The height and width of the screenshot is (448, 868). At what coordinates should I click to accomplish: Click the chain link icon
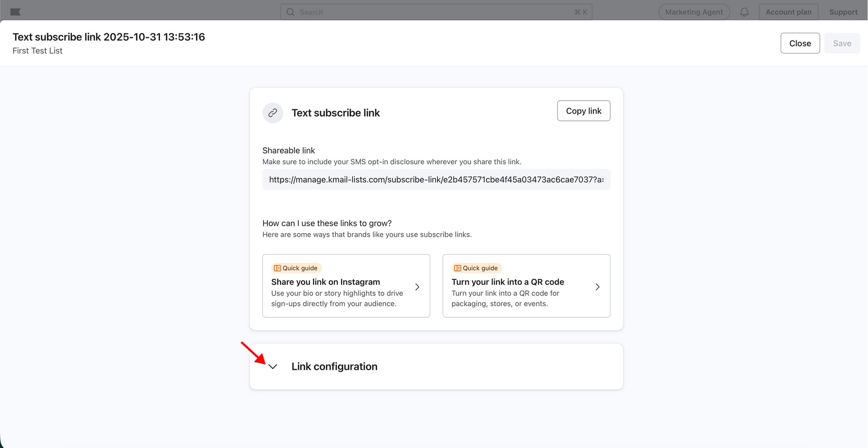click(273, 113)
